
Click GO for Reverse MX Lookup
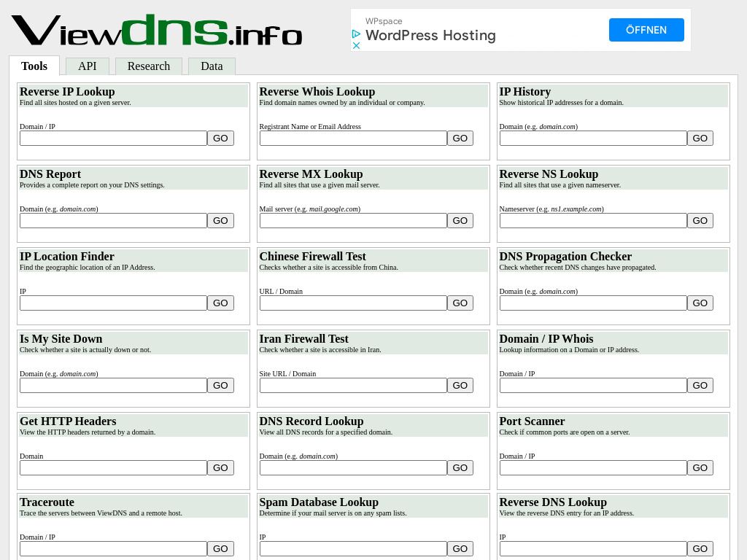point(460,220)
